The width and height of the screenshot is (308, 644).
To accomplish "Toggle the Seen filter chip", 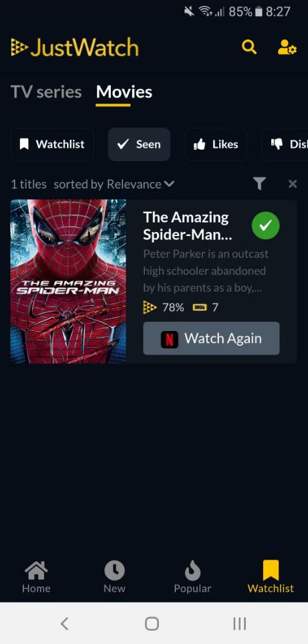I will 139,144.
